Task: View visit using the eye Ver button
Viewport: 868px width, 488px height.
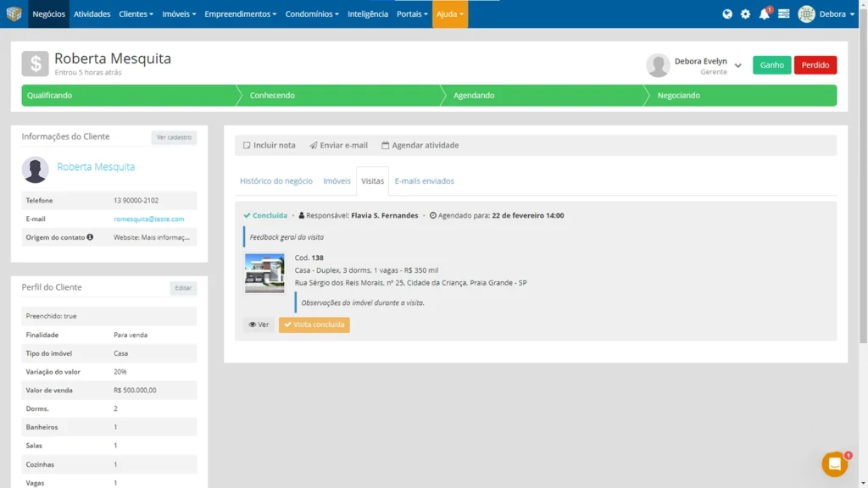Action: tap(259, 324)
